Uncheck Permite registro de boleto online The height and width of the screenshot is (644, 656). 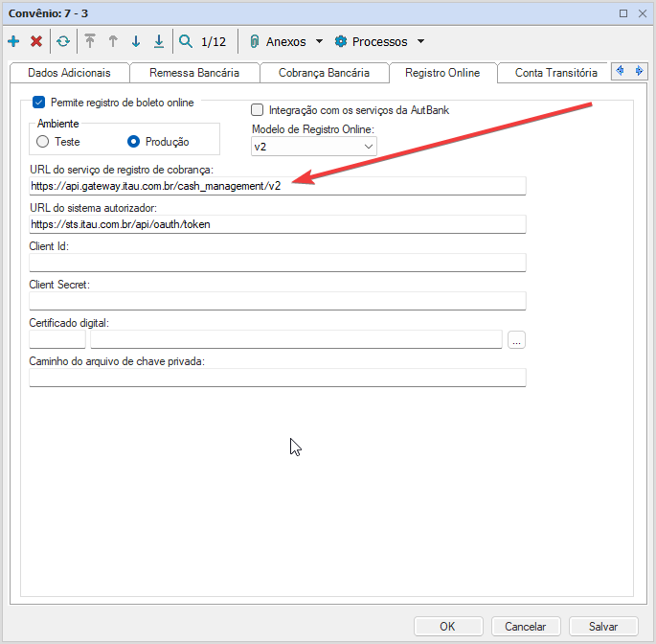click(x=38, y=103)
